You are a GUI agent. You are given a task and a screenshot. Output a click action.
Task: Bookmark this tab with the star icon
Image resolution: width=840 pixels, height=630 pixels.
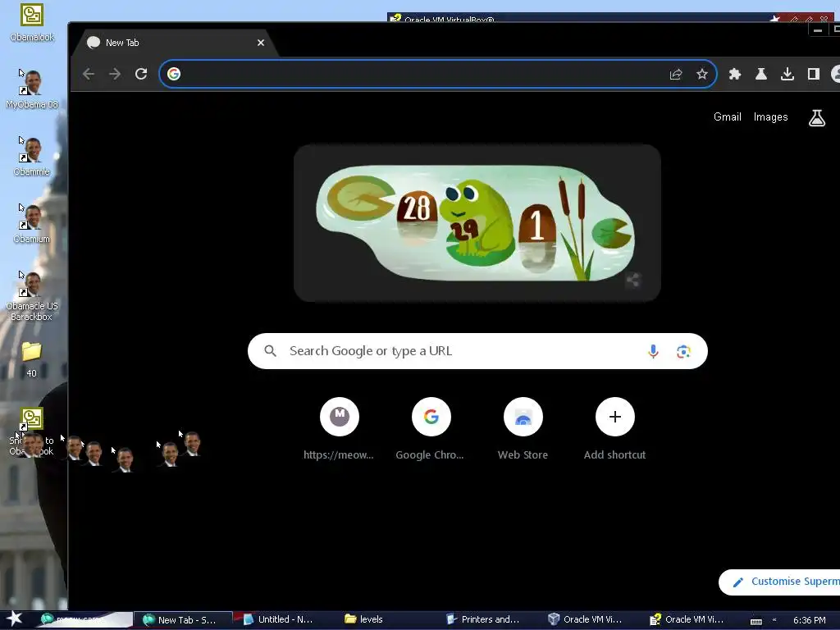click(x=702, y=74)
